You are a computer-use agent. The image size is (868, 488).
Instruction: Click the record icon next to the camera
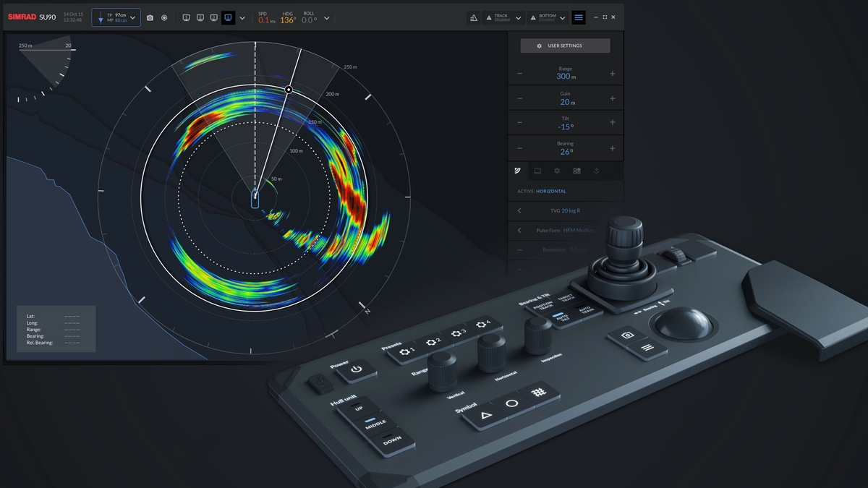(x=164, y=17)
